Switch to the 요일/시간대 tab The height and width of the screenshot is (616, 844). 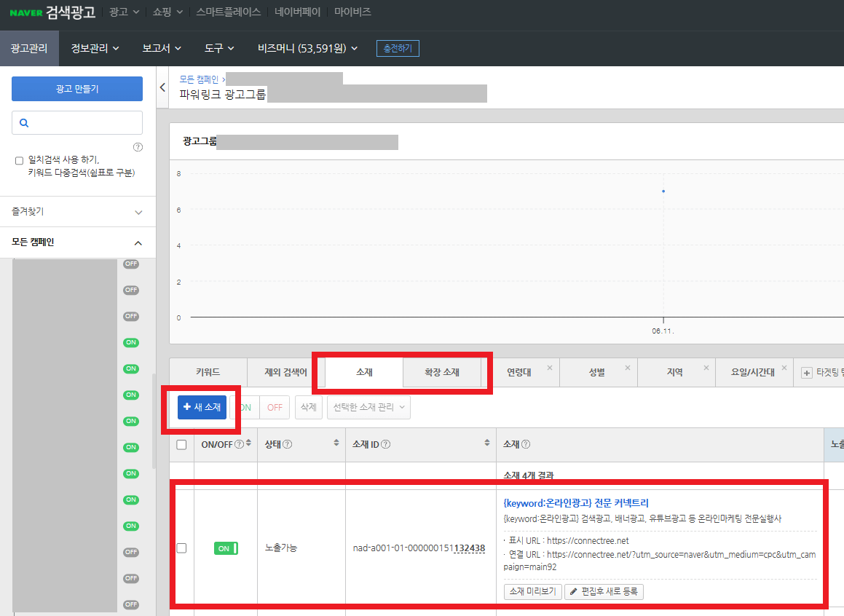(x=752, y=372)
